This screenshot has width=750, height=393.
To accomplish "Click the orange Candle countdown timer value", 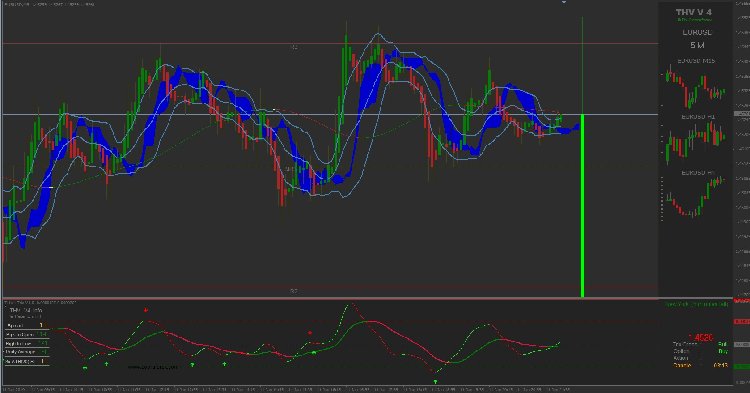I will click(x=720, y=365).
